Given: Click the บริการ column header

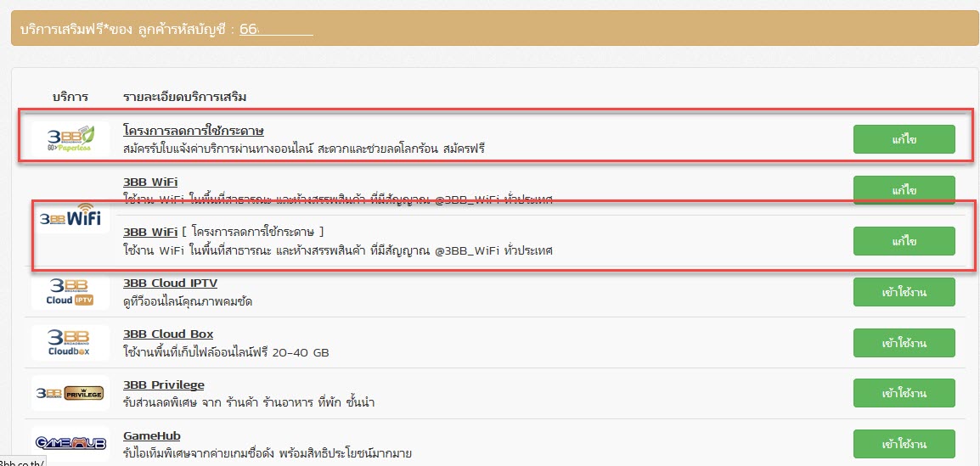Looking at the screenshot, I should [70, 97].
